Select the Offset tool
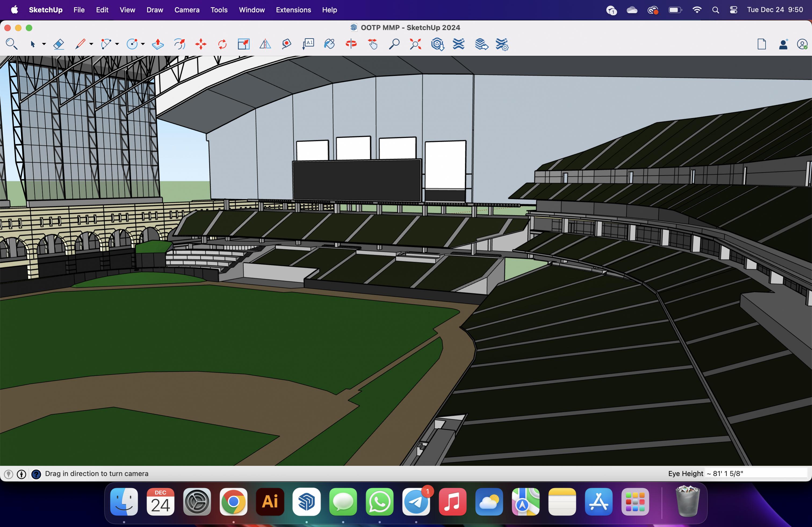Image resolution: width=812 pixels, height=527 pixels. (x=179, y=44)
